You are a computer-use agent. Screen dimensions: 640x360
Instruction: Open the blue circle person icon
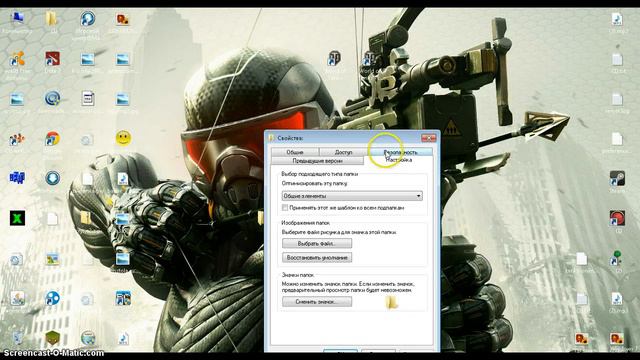point(52,298)
